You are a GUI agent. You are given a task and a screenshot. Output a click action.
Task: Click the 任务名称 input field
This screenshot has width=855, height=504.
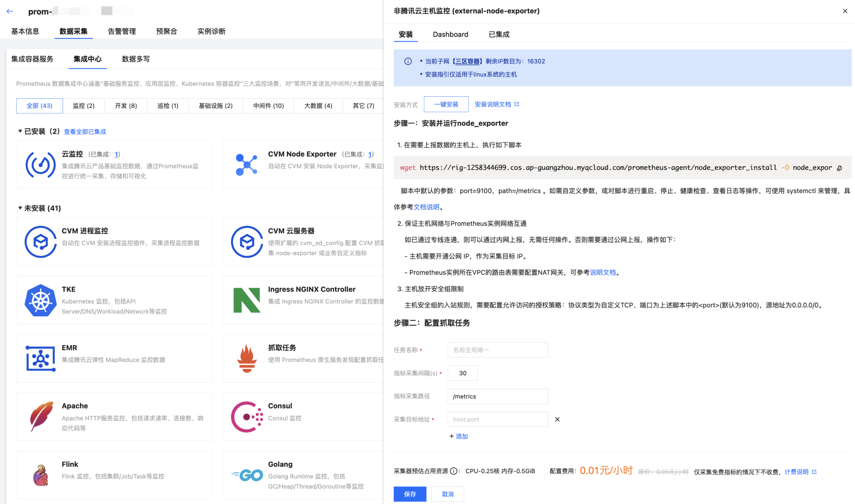498,350
